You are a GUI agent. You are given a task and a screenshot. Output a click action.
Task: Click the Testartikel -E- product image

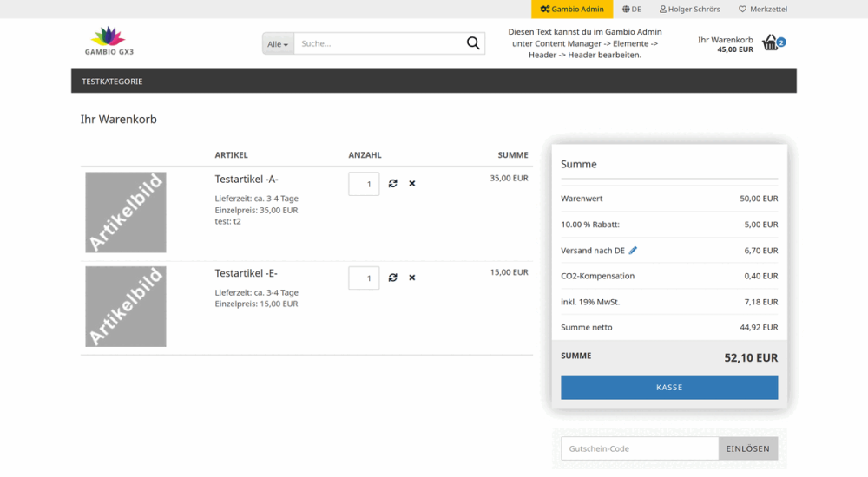126,306
